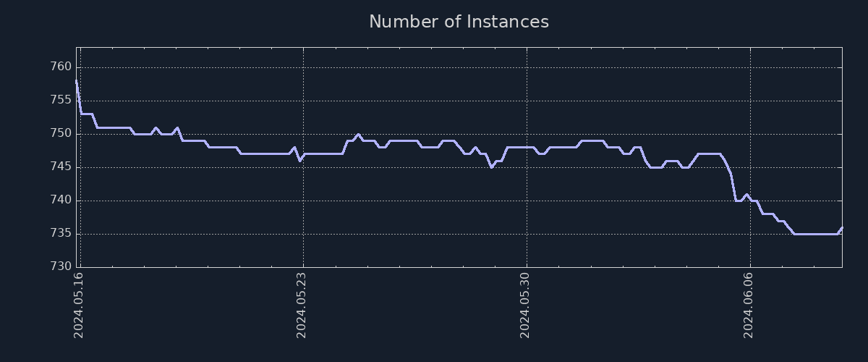The width and height of the screenshot is (868, 362).
Task: Click the 730 label at the y-axis bottom
Action: tap(59, 266)
